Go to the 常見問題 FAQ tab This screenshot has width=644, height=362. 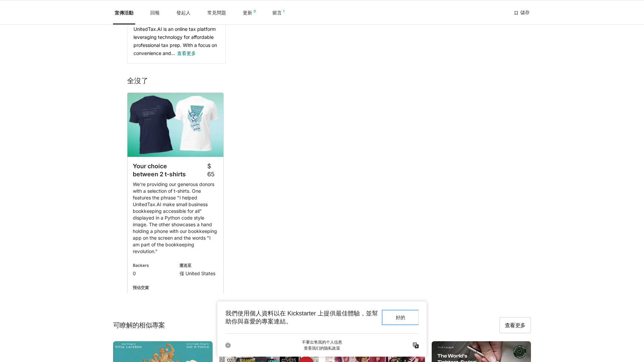click(216, 13)
